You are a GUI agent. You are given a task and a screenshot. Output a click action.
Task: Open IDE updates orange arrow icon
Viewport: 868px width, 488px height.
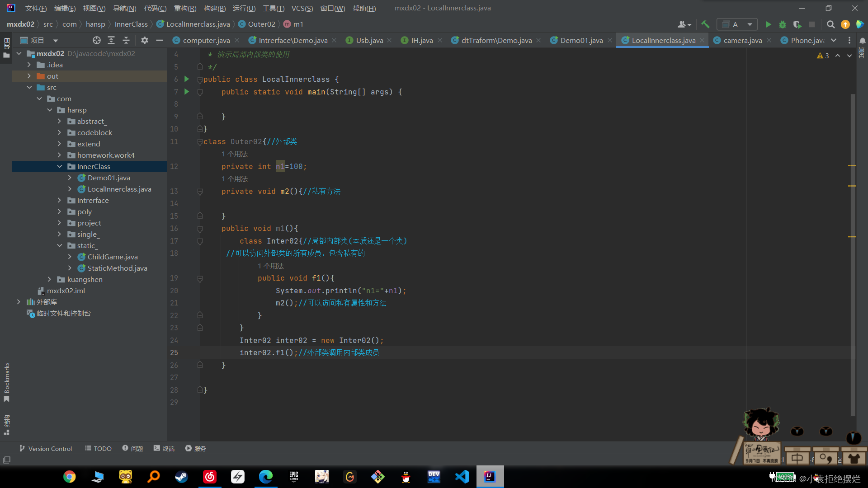coord(845,24)
